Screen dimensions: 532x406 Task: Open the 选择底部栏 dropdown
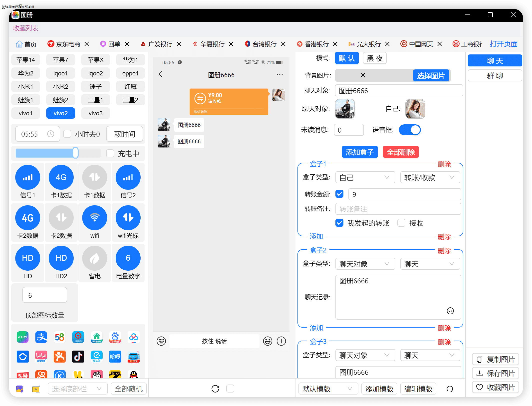click(77, 389)
